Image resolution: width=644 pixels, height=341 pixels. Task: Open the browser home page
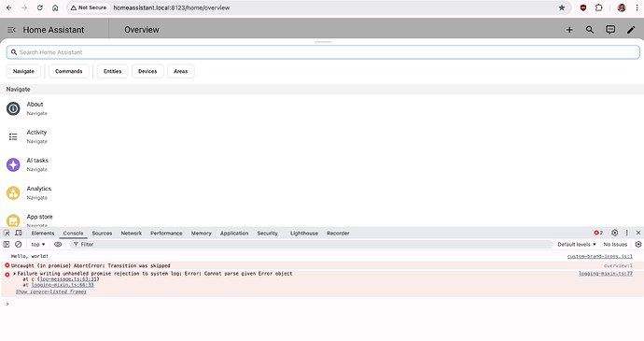[55, 7]
